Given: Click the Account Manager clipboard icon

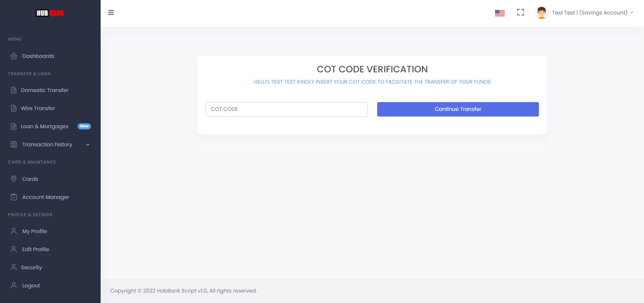Looking at the screenshot, I should pyautogui.click(x=14, y=197).
